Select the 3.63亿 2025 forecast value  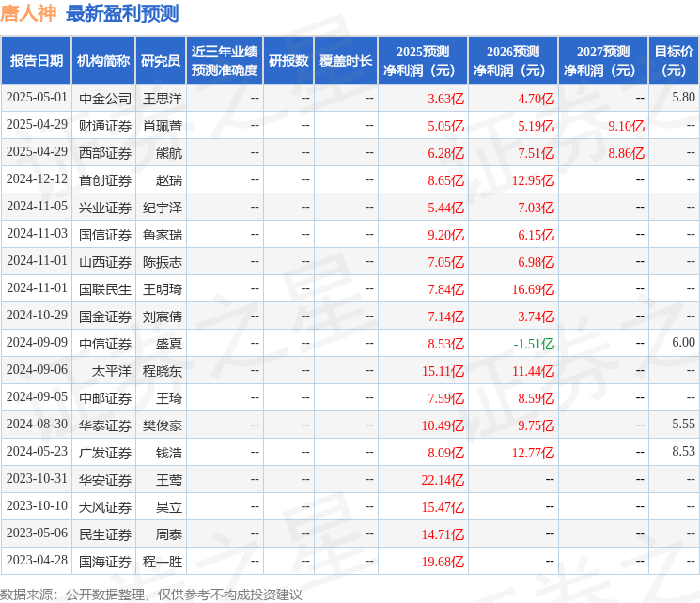tap(445, 99)
